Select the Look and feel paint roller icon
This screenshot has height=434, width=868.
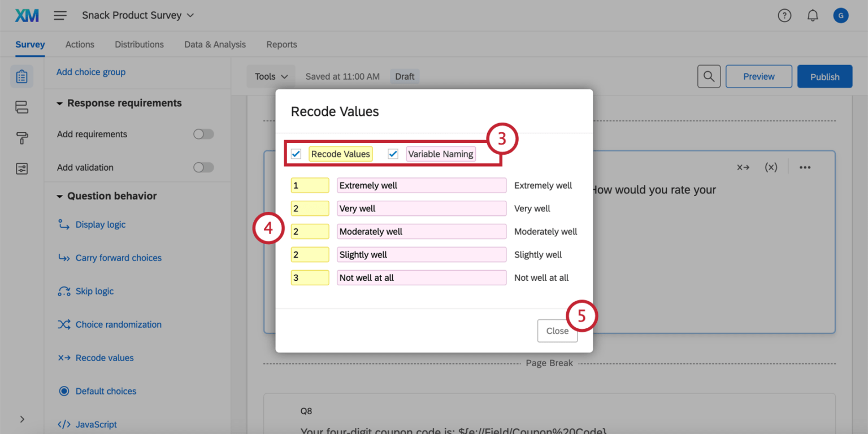click(x=21, y=138)
